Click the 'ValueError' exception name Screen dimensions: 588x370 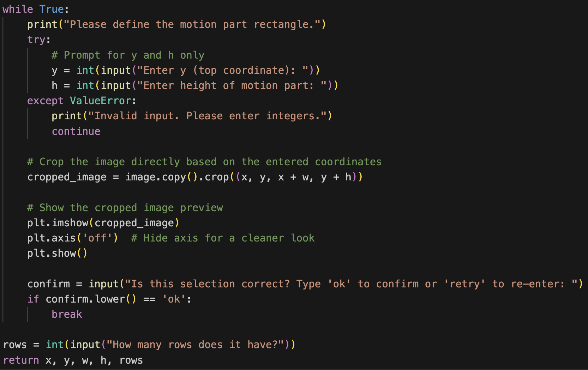point(101,101)
